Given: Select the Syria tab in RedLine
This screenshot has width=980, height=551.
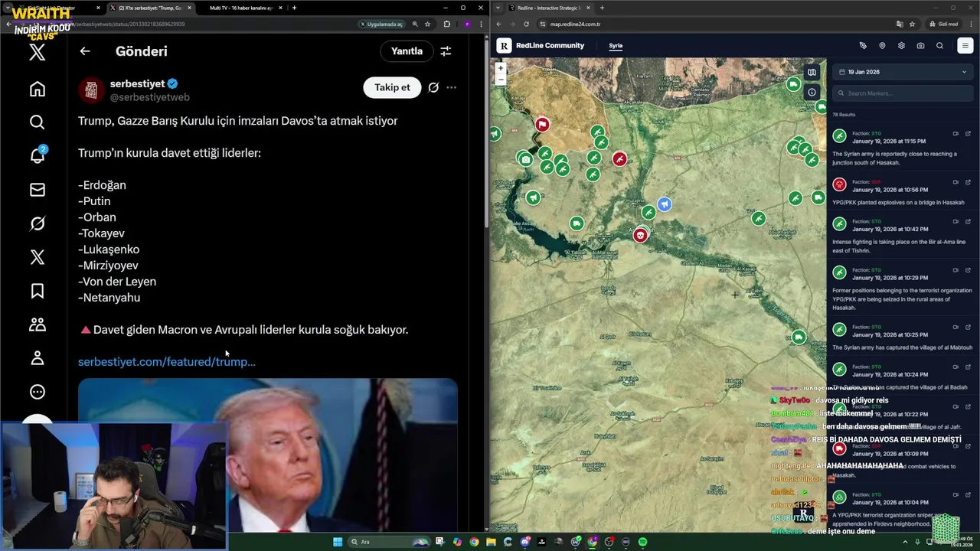Looking at the screenshot, I should coord(616,46).
